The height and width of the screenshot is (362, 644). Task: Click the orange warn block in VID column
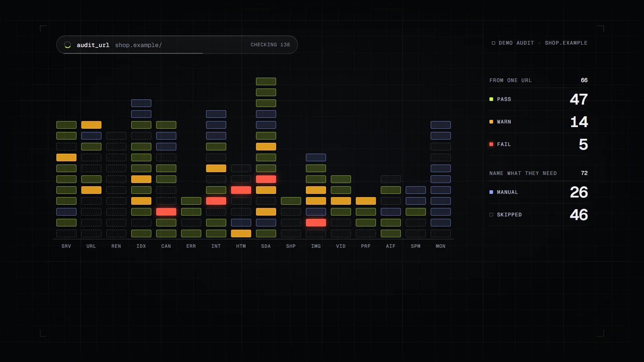point(341,201)
